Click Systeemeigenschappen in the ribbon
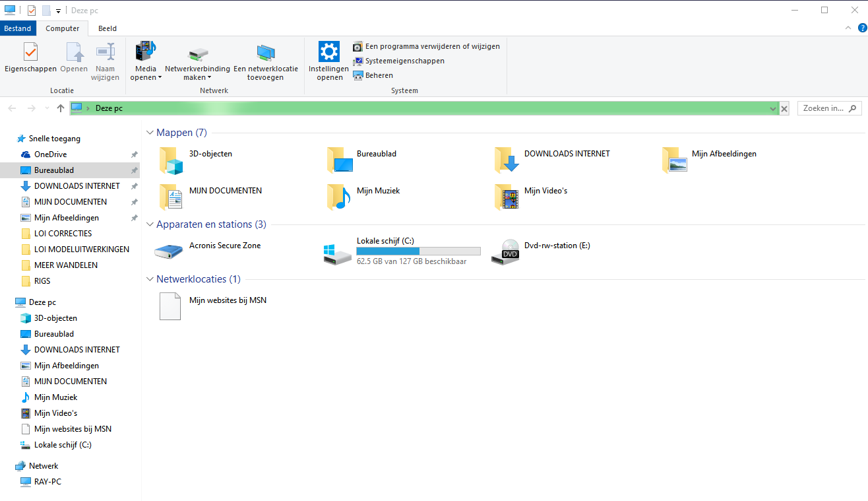The width and height of the screenshot is (868, 501). [x=404, y=61]
